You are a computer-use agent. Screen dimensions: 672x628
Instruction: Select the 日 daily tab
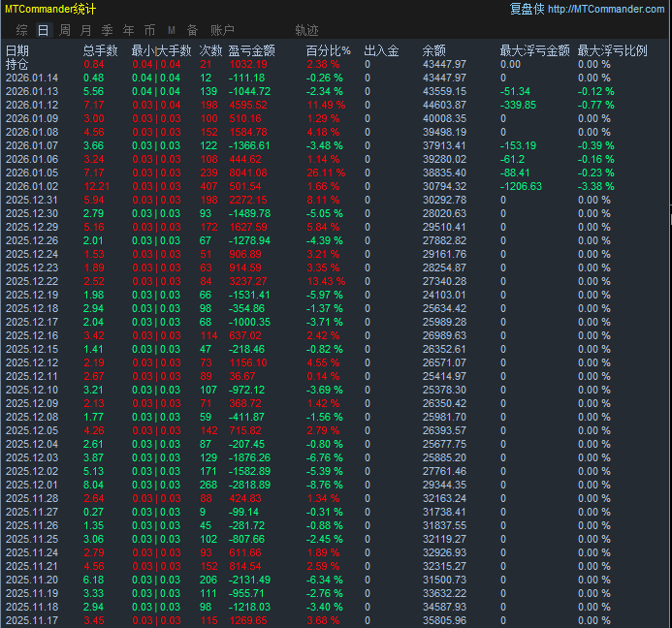point(44,30)
